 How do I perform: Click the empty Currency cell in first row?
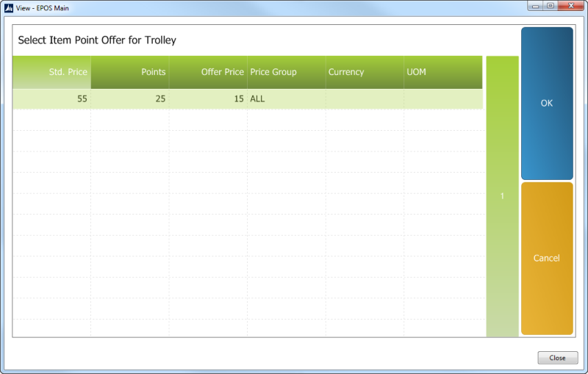pyautogui.click(x=365, y=99)
